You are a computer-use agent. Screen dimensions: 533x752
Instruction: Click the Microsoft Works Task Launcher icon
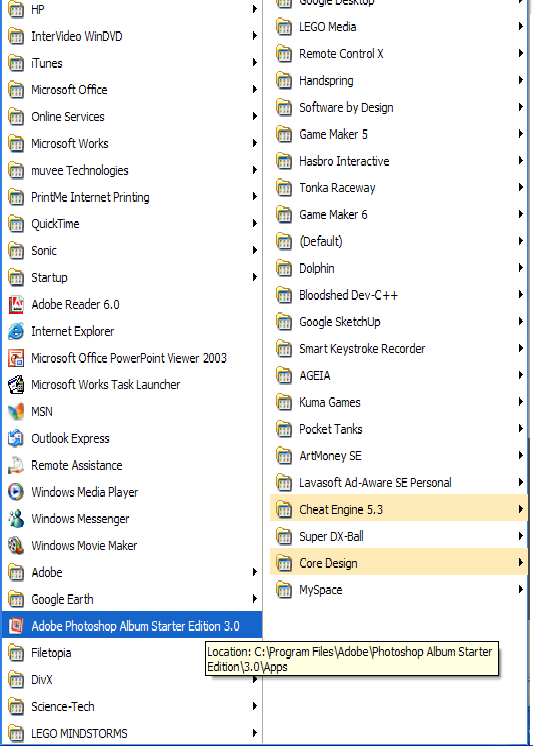coord(16,385)
